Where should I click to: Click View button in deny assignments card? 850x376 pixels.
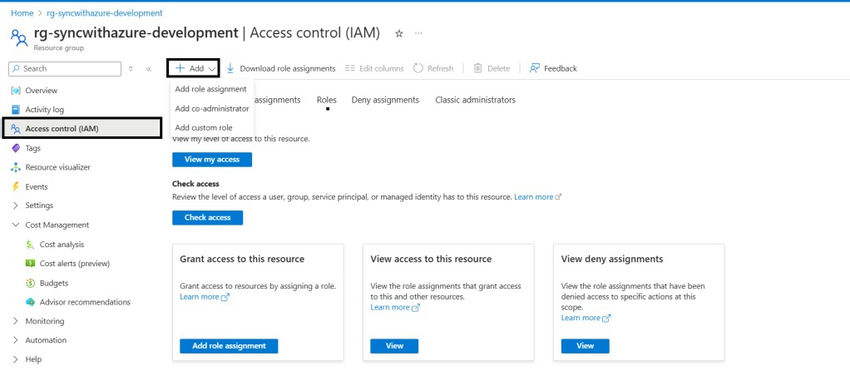pyautogui.click(x=585, y=346)
